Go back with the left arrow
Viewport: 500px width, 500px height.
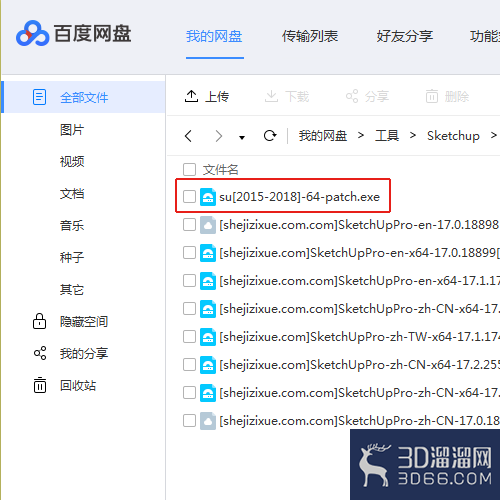click(x=188, y=136)
